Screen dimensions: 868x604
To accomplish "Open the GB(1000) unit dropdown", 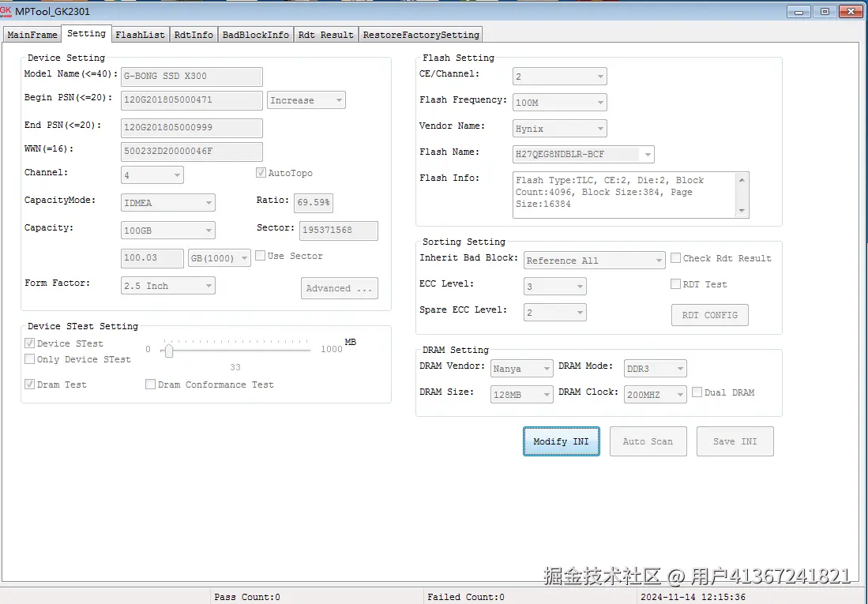I will [x=220, y=258].
